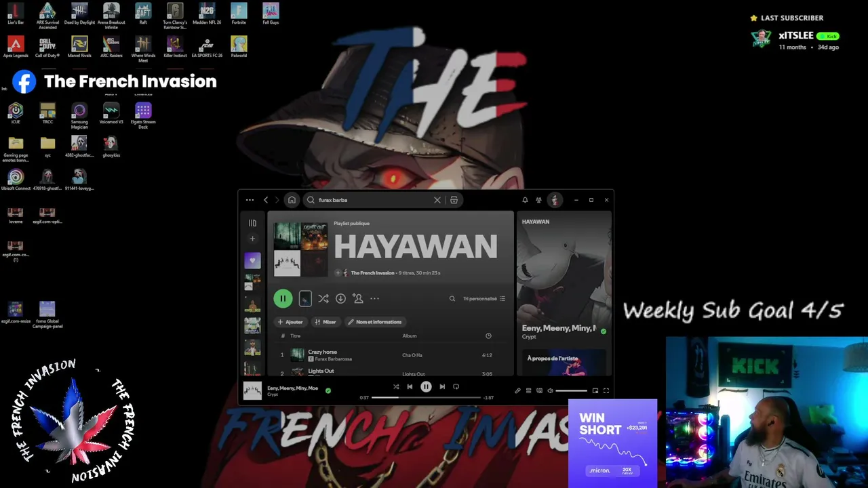Toggle the saved checkmark in the right now-playing panel
868x488 pixels.
(604, 331)
